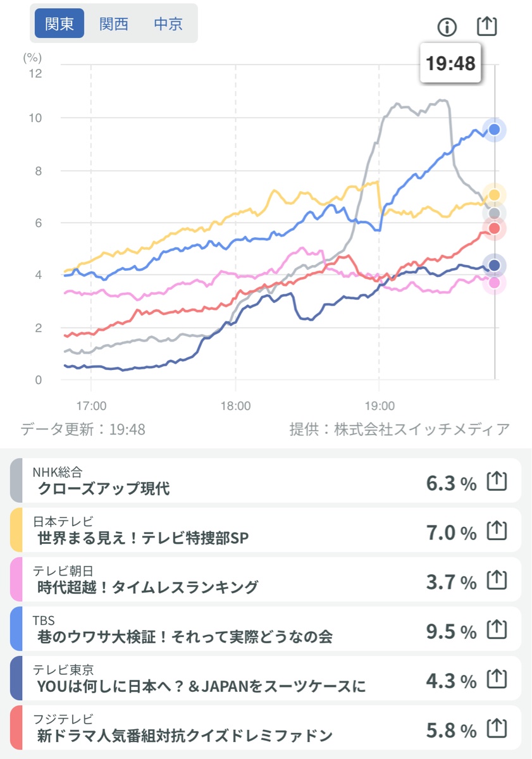Click the share icon above the chart
This screenshot has width=532, height=759.
[x=486, y=26]
